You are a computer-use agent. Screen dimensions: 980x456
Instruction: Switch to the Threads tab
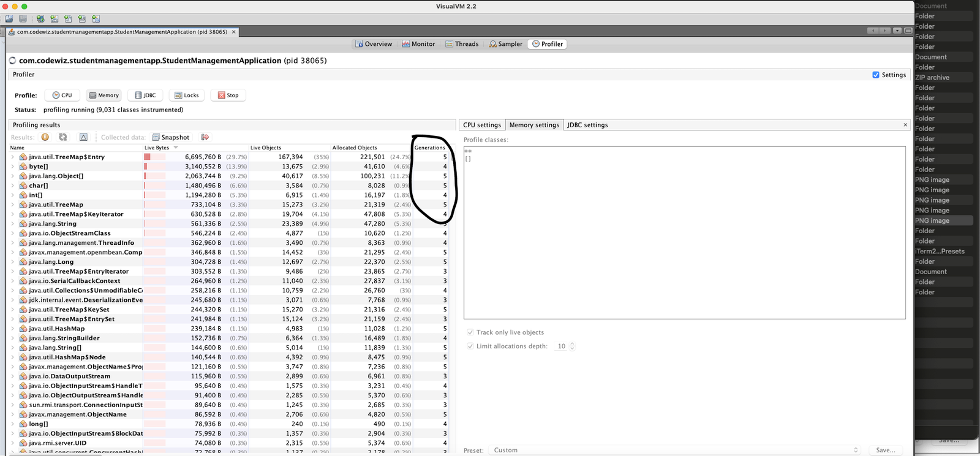(x=462, y=44)
